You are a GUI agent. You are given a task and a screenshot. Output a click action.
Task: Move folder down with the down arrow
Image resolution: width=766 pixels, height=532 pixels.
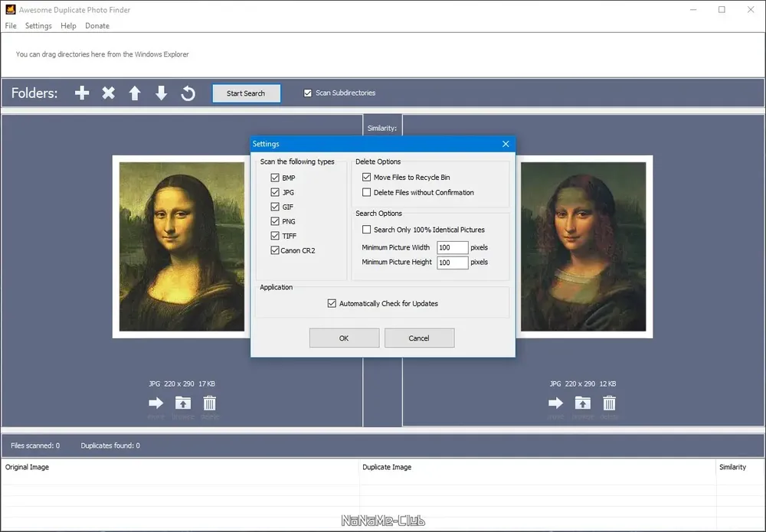(161, 93)
